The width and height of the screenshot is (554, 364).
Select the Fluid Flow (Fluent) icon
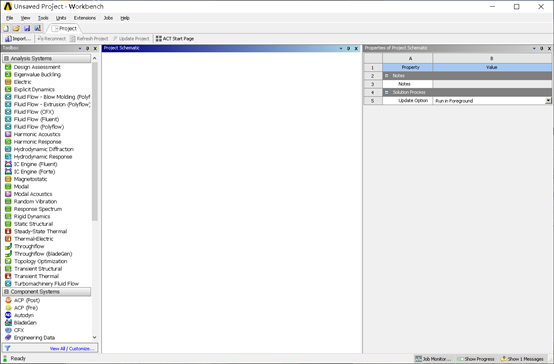[x=8, y=119]
